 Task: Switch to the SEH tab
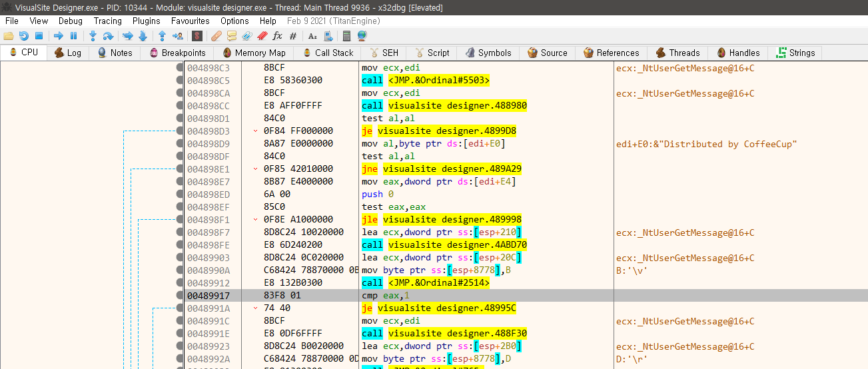pos(384,53)
